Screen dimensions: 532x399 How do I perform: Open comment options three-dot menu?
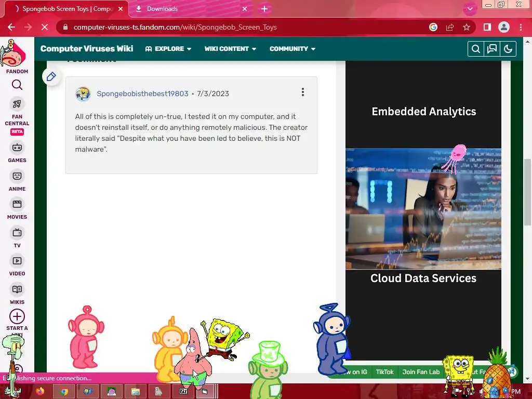click(x=303, y=92)
